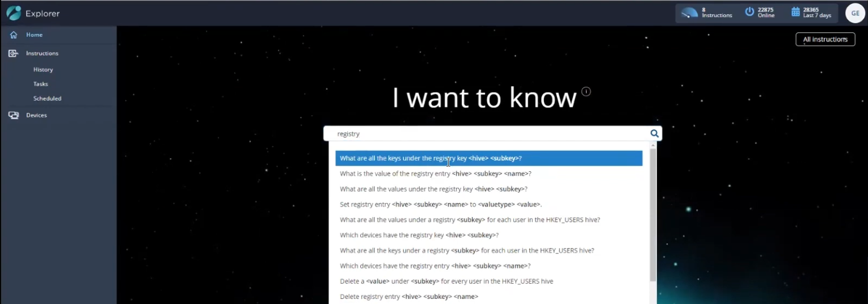The height and width of the screenshot is (304, 868).
Task: Open History under Instructions
Action: [43, 70]
